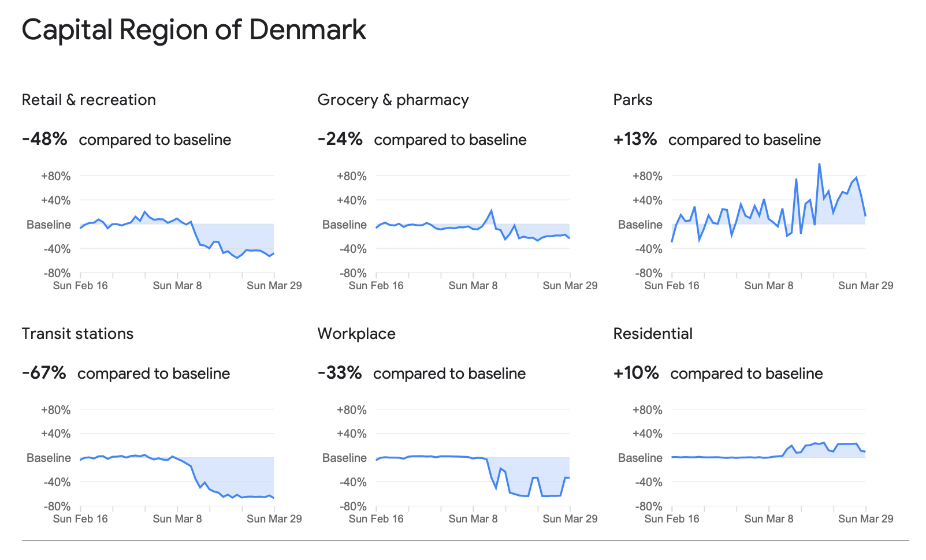Click the -24% grocery baseline value
This screenshot has width=926, height=560.
click(x=340, y=139)
